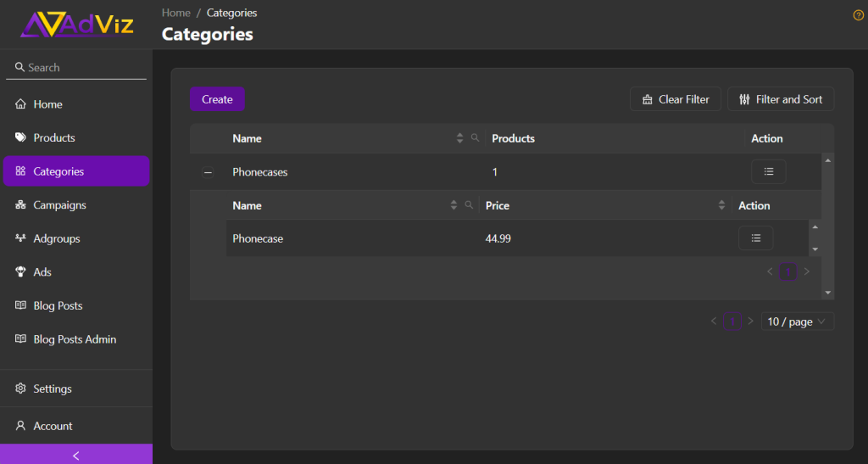Sort the outer Name column using arrows
Viewport: 868px width, 464px height.
(x=460, y=138)
